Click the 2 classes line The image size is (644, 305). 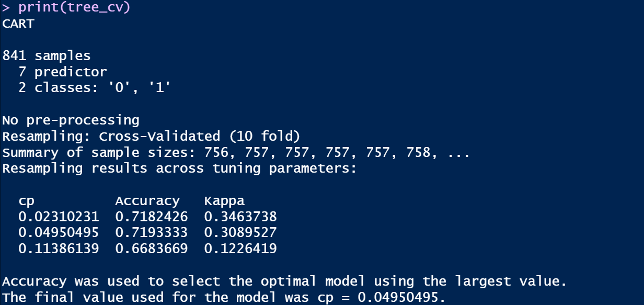pos(95,88)
